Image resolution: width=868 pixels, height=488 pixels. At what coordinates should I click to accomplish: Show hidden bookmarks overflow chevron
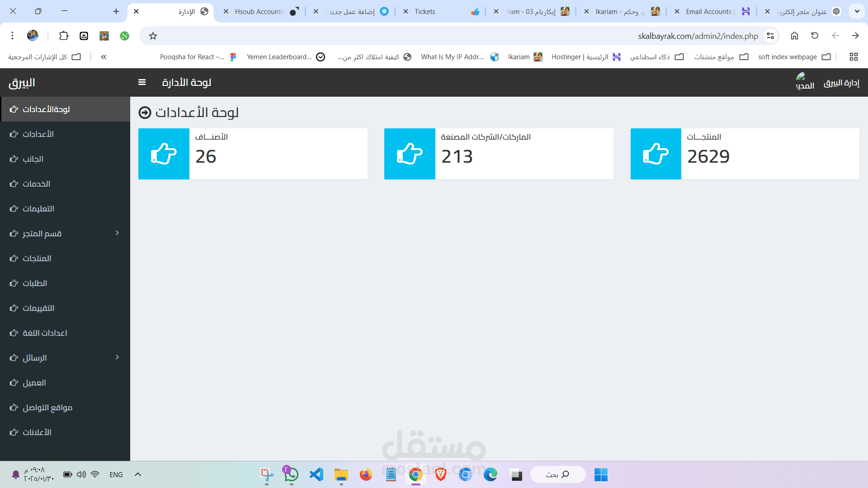pyautogui.click(x=104, y=57)
